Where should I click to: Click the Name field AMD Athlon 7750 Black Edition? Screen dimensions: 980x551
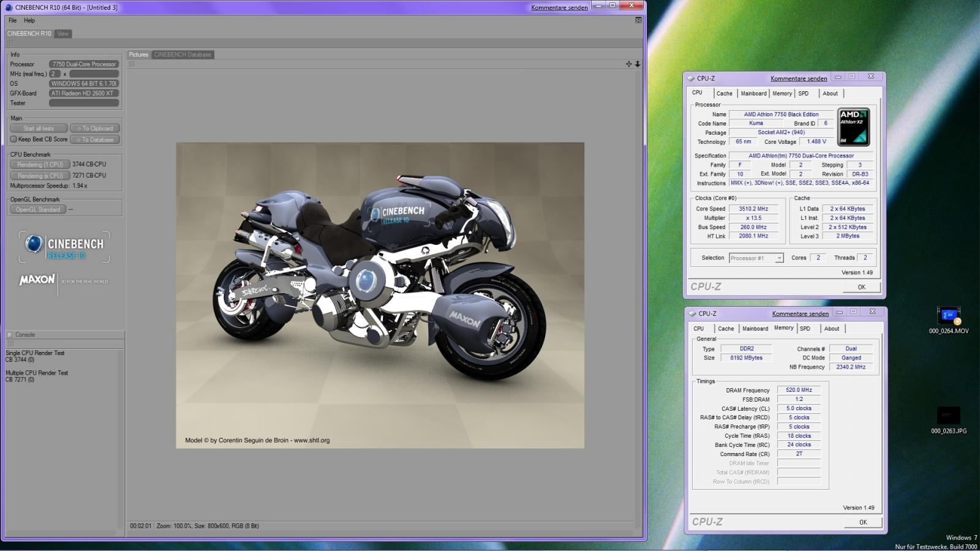(781, 114)
